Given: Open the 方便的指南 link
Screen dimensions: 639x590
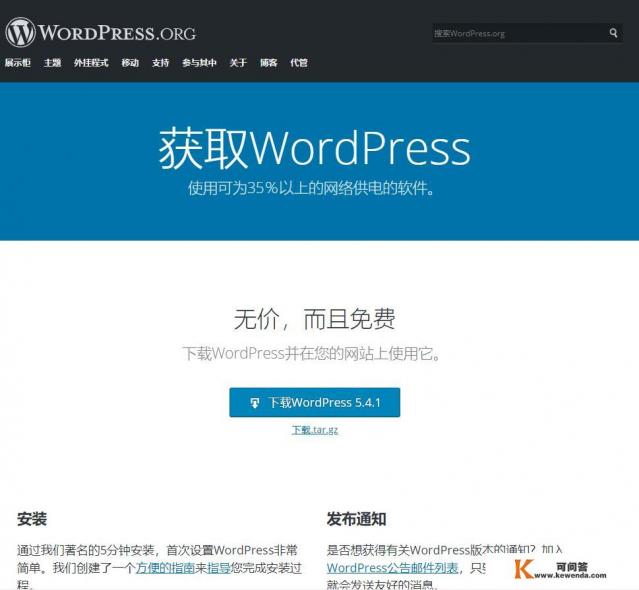Looking at the screenshot, I should (165, 568).
